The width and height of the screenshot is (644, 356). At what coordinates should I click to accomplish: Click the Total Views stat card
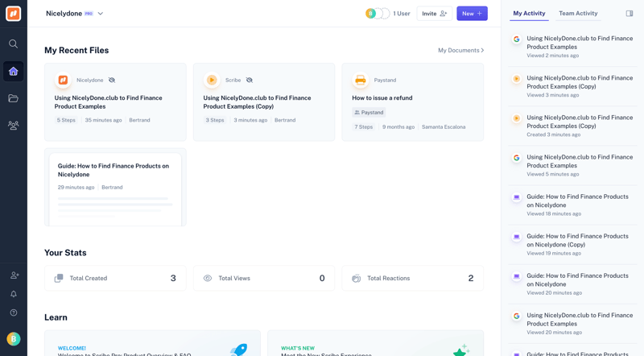click(x=264, y=279)
